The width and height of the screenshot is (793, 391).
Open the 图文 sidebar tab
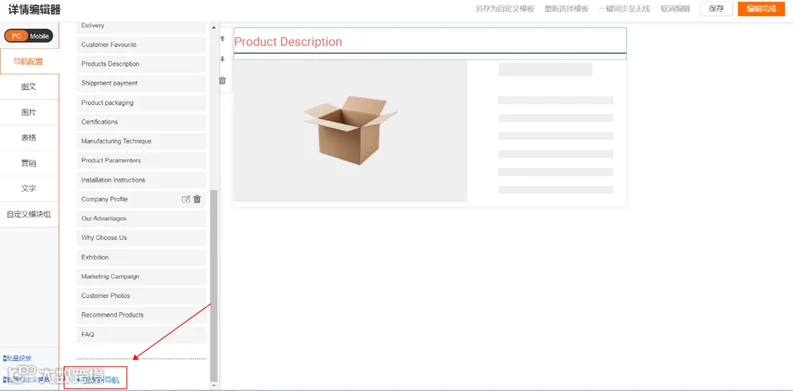[29, 87]
